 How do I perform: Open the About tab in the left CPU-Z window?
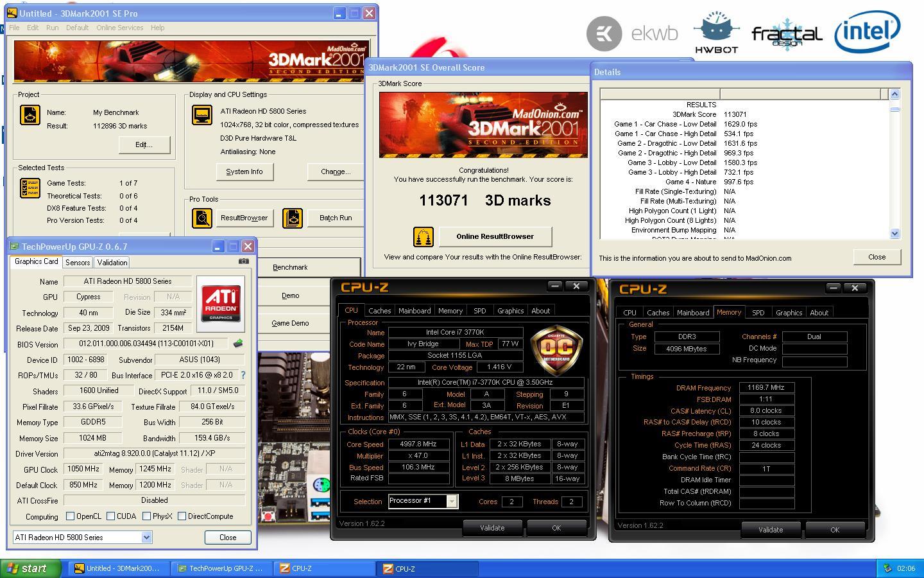tap(540, 311)
